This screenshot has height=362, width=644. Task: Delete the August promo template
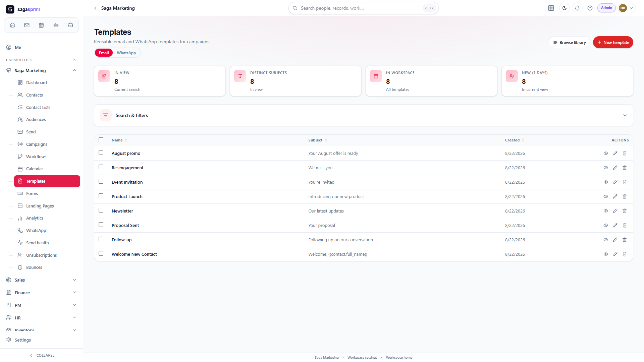point(625,153)
